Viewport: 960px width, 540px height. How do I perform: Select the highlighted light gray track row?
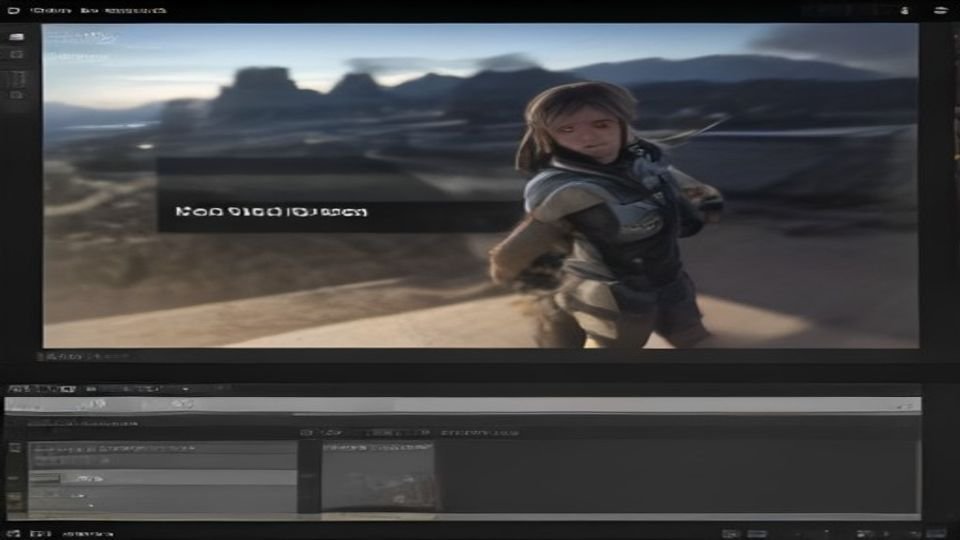162,478
